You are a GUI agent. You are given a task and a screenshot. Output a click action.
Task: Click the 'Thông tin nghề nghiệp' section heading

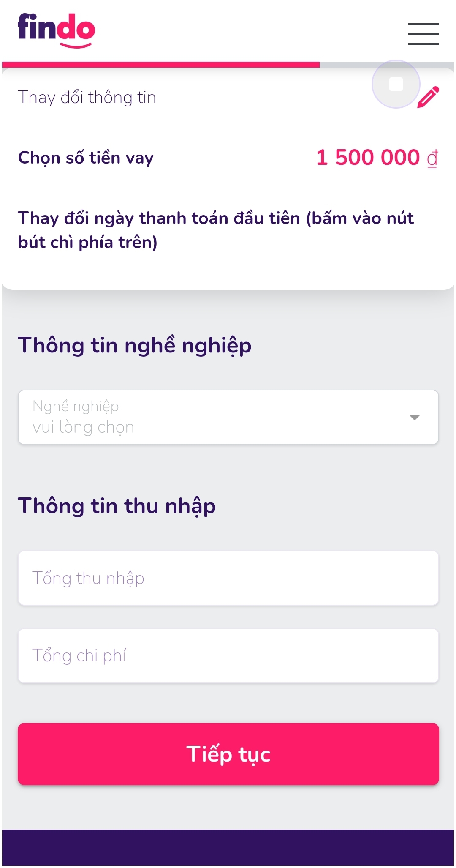134,345
